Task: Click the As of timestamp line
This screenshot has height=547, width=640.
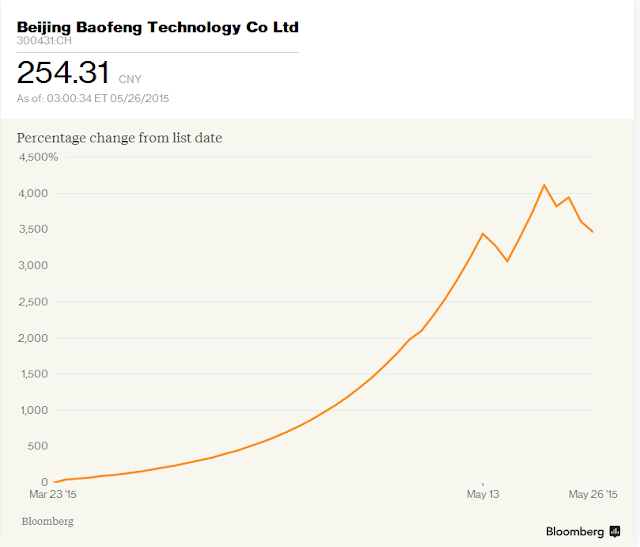Action: [93, 98]
